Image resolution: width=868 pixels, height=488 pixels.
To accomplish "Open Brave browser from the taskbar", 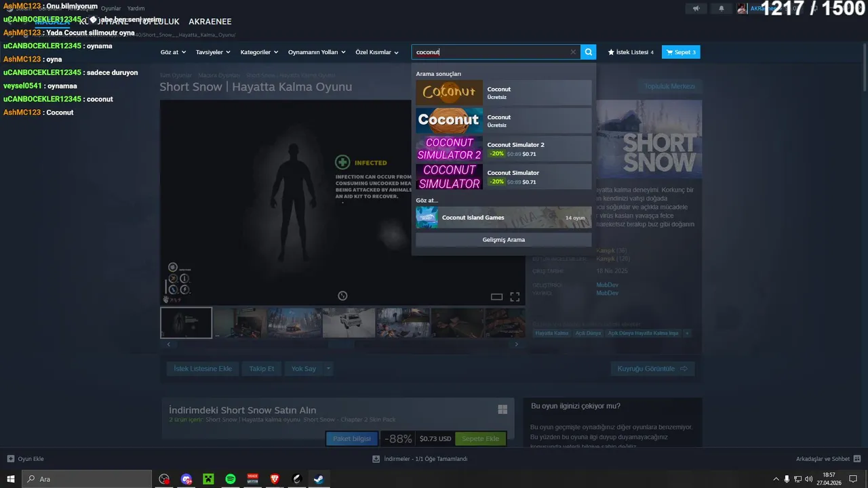I will coord(275,479).
